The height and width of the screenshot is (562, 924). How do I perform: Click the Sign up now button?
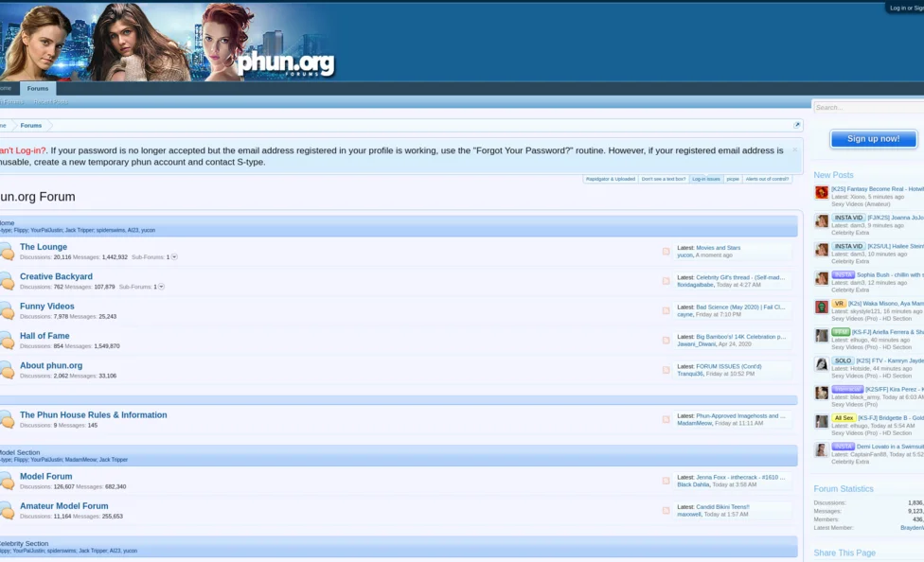[873, 139]
